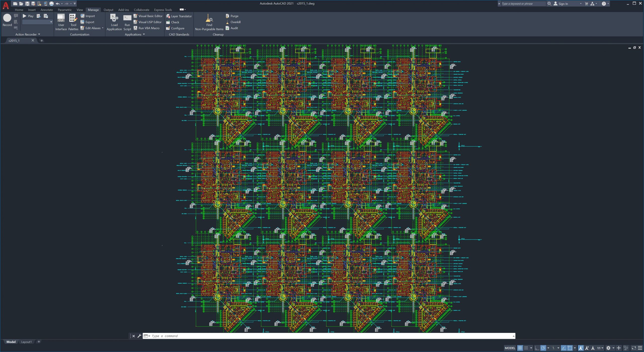Image resolution: width=644 pixels, height=352 pixels.
Task: Toggle polar tracking in status bar
Action: 543,348
